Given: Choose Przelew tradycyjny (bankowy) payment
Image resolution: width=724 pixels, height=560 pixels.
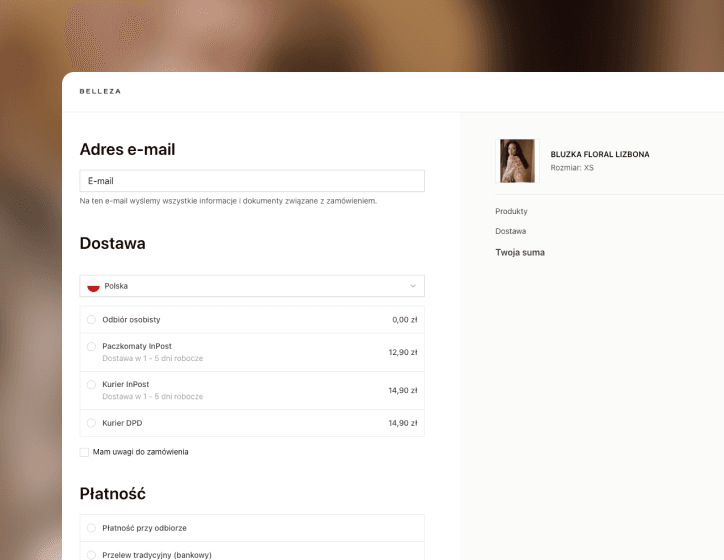Looking at the screenshot, I should click(92, 554).
